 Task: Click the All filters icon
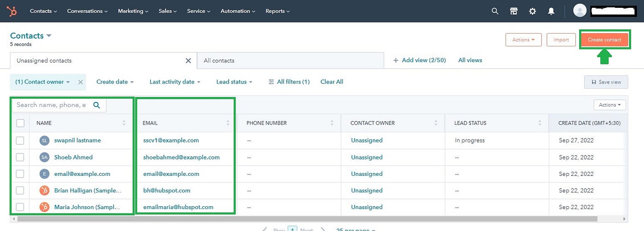(271, 82)
